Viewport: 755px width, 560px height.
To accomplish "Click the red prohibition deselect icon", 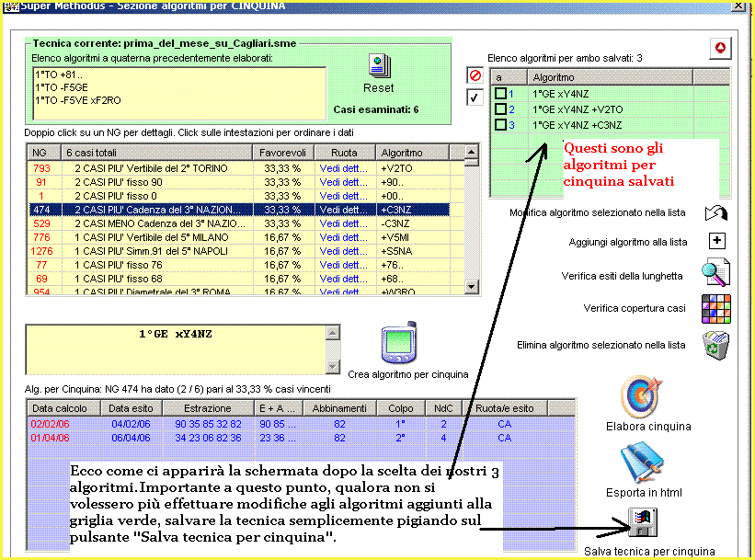I will pyautogui.click(x=475, y=75).
